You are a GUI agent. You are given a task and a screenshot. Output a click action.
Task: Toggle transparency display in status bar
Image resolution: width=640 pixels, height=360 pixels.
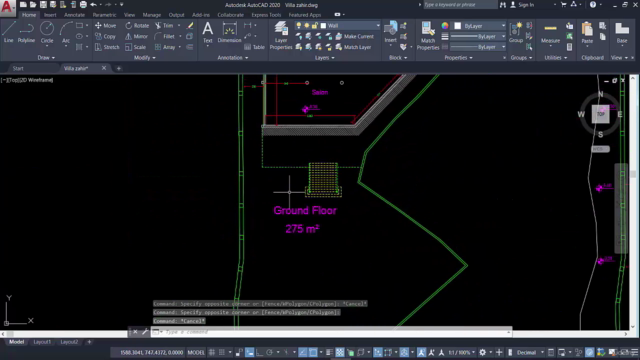pos(340,352)
